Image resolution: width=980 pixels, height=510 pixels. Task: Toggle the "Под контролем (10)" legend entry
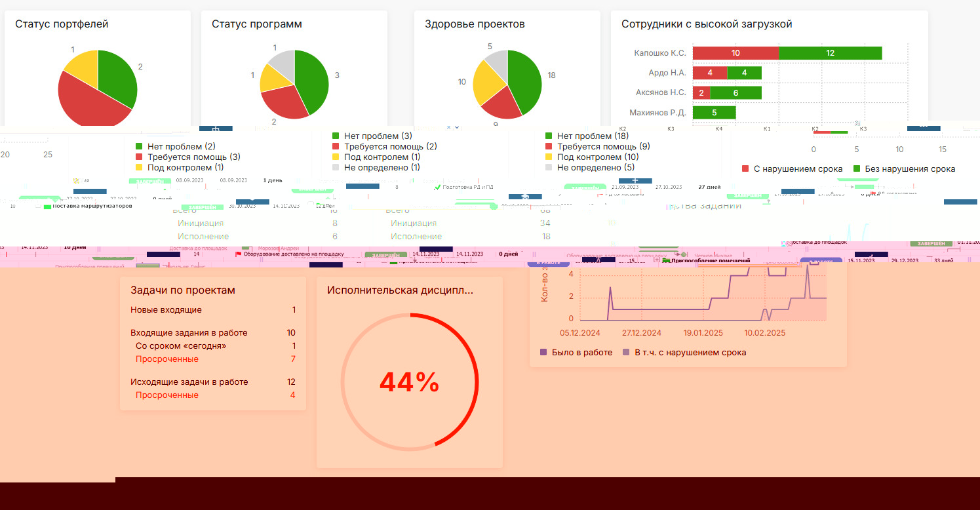point(591,157)
